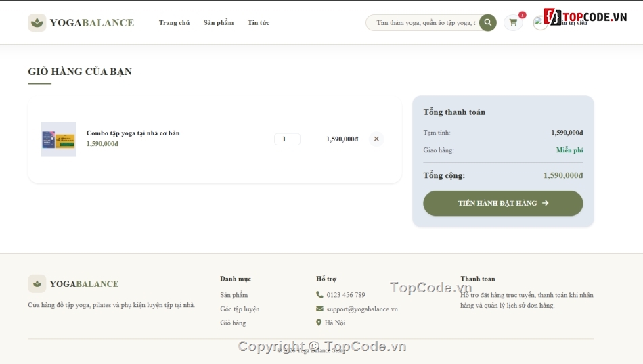The width and height of the screenshot is (643, 364).
Task: Click the phone icon in Hỗ trợ
Action: [319, 295]
